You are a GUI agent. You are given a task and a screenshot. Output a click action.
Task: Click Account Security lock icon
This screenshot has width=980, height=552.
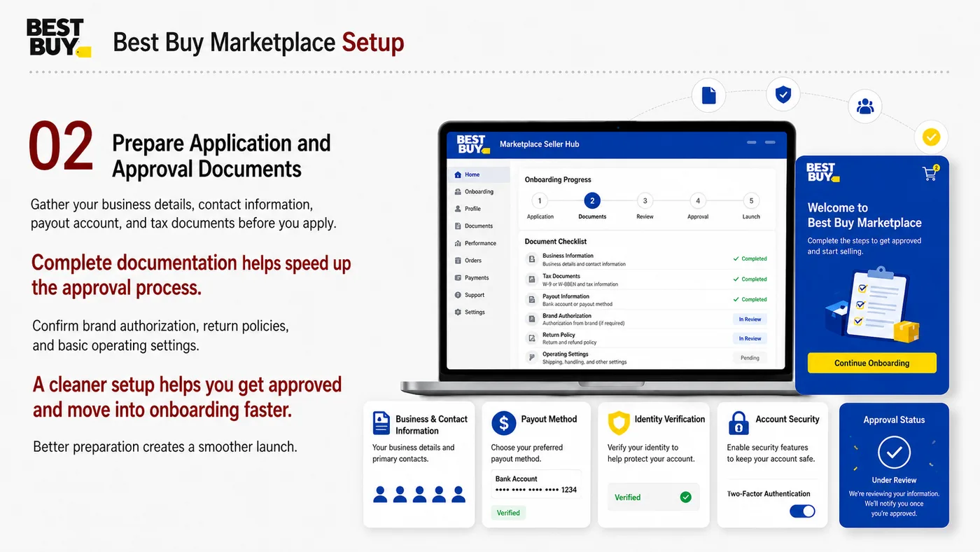(738, 423)
